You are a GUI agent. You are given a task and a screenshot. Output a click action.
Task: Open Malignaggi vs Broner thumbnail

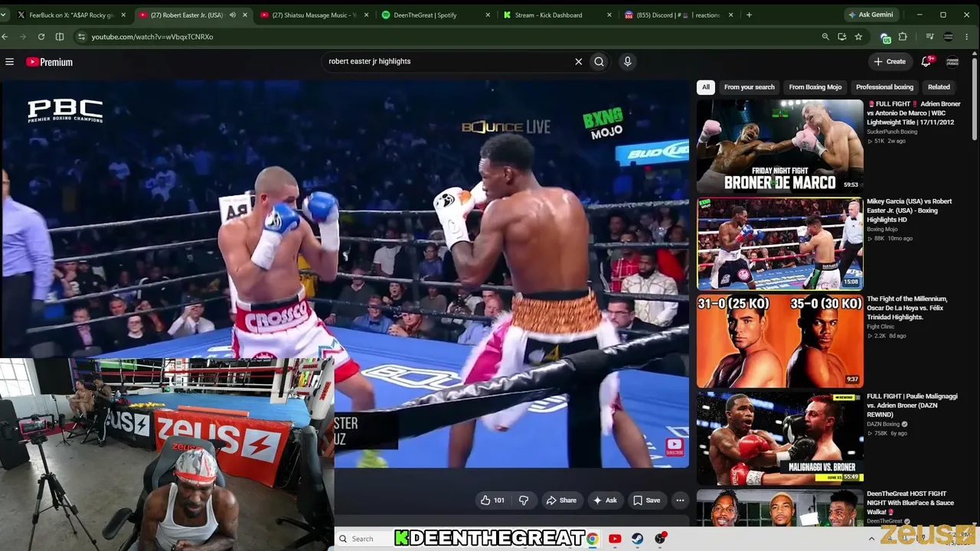coord(779,439)
